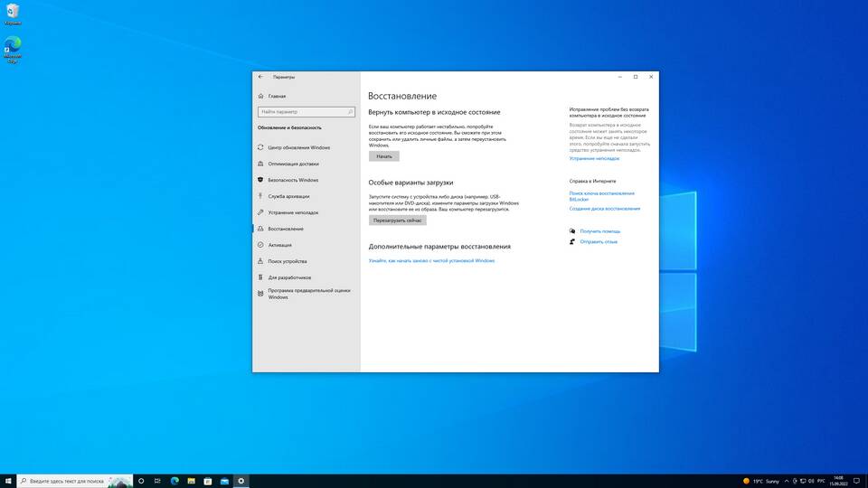Open the notification center icon

[856, 481]
